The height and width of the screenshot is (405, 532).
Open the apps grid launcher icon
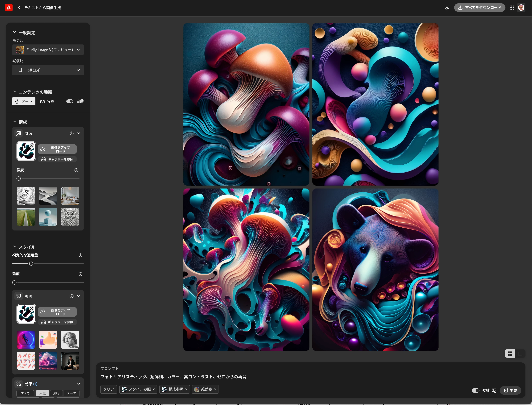coord(511,8)
